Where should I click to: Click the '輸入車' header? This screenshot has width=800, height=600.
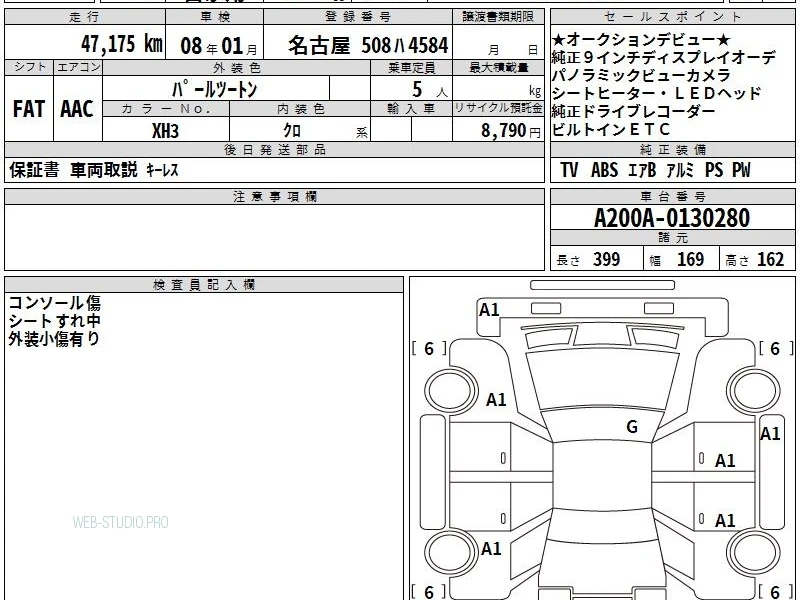(411, 109)
